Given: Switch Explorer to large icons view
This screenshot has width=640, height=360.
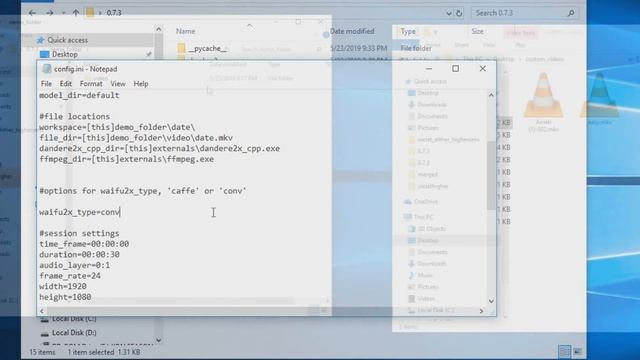Looking at the screenshot, I should 578,351.
